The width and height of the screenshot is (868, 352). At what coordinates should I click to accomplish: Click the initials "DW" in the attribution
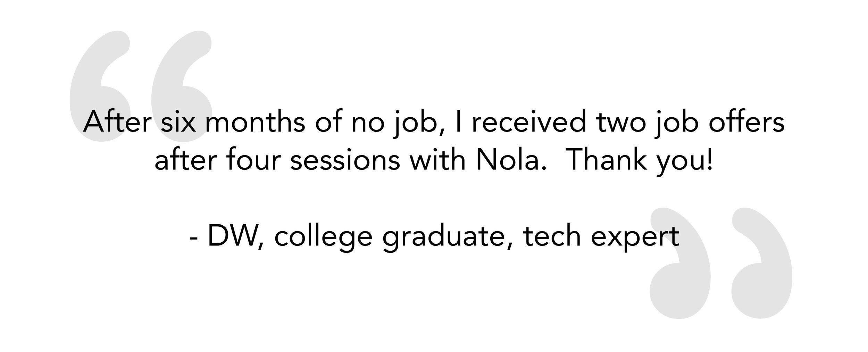[x=233, y=236]
